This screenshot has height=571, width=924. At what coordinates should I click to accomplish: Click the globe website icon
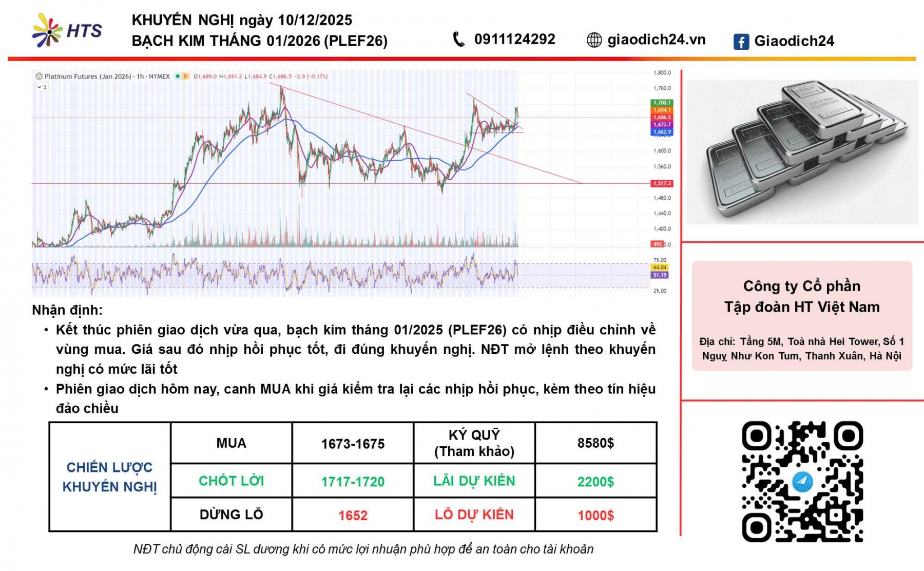[x=594, y=40]
